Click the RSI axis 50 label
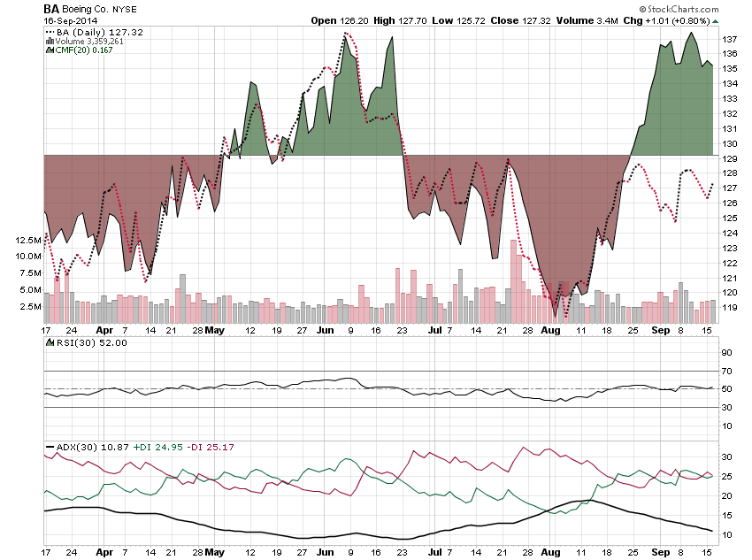Image resolution: width=752 pixels, height=560 pixels. [727, 389]
